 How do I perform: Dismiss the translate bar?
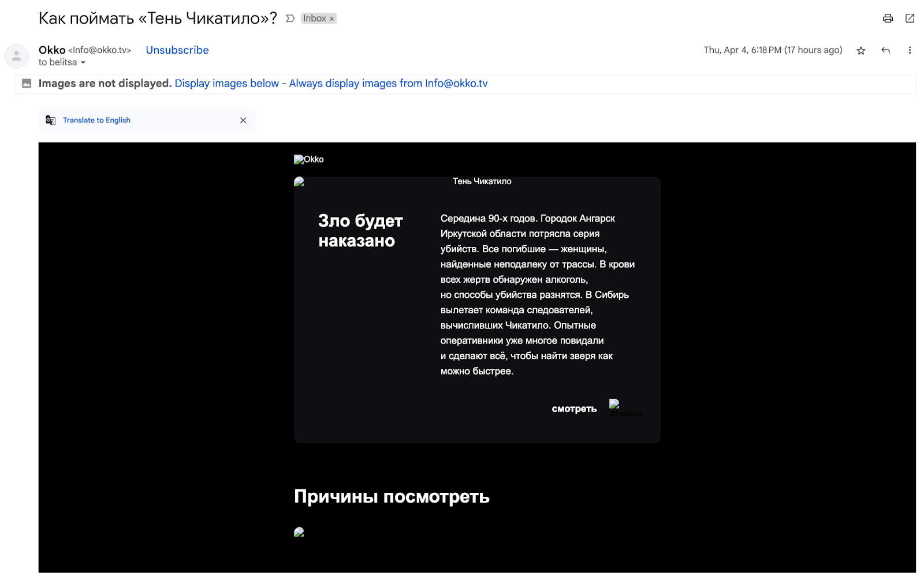pyautogui.click(x=243, y=120)
